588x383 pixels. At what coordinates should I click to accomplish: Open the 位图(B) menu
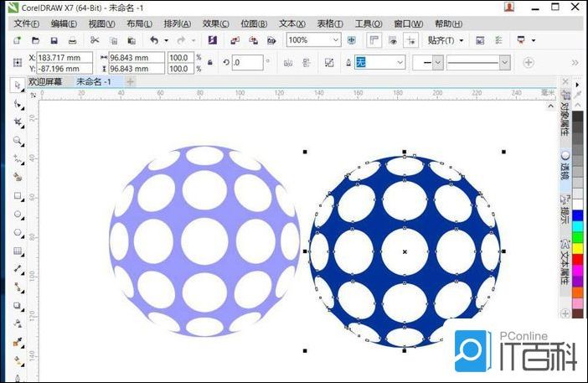pos(254,23)
